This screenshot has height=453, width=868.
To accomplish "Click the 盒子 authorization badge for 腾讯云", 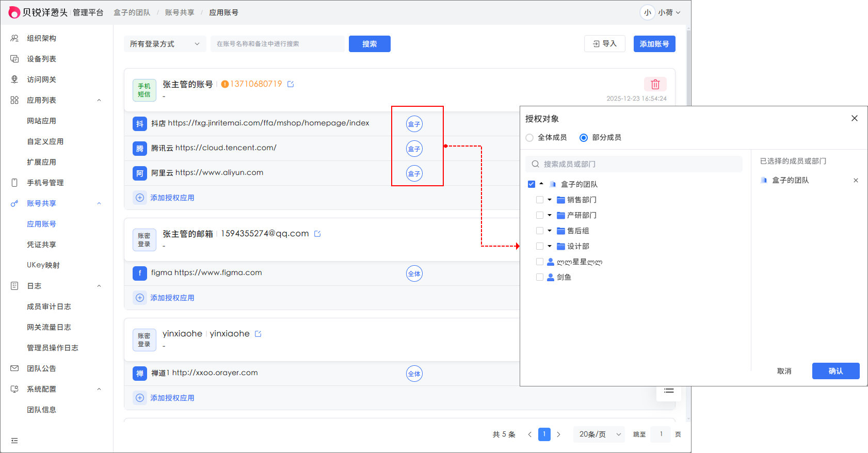I will coord(414,149).
